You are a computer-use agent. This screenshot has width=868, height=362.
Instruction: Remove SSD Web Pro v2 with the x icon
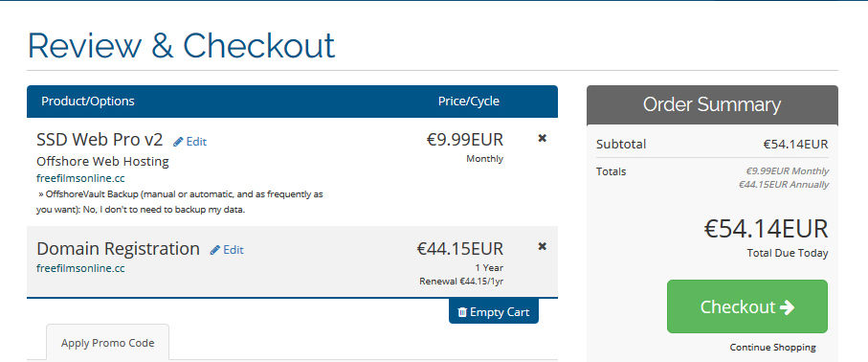click(x=542, y=138)
